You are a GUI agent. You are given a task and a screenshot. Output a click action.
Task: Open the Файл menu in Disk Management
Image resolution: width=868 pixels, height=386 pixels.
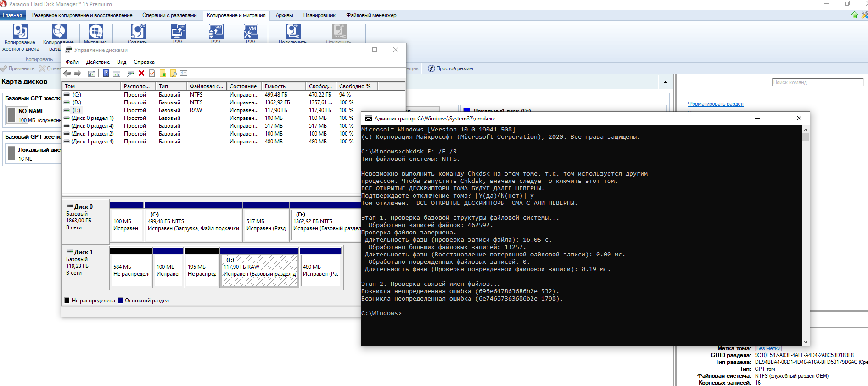[x=72, y=62]
